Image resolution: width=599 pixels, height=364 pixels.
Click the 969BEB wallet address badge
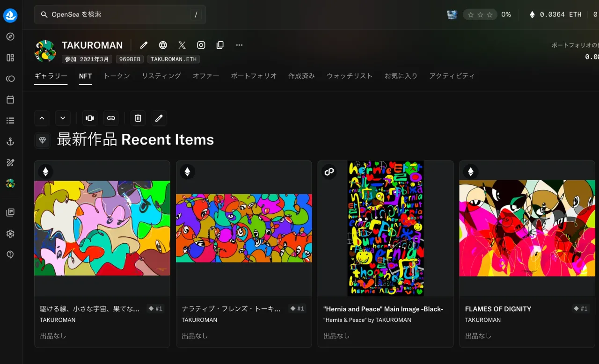[x=130, y=59]
